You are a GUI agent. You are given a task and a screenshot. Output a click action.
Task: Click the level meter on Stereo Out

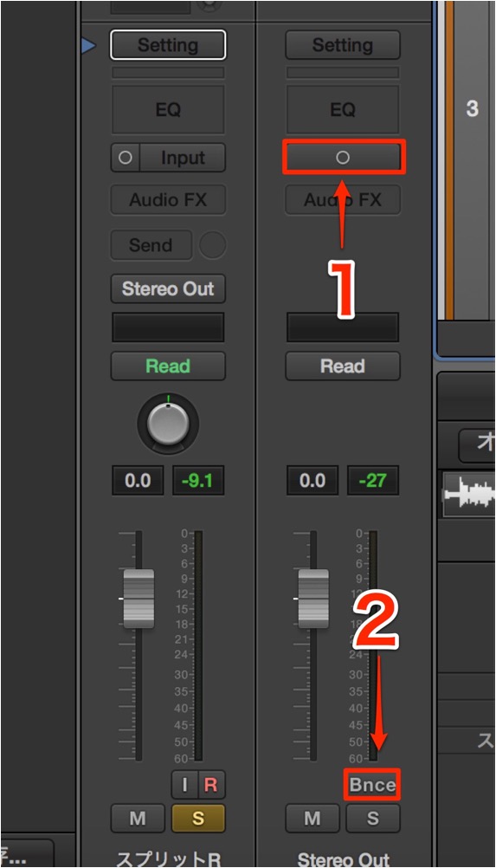tap(373, 645)
